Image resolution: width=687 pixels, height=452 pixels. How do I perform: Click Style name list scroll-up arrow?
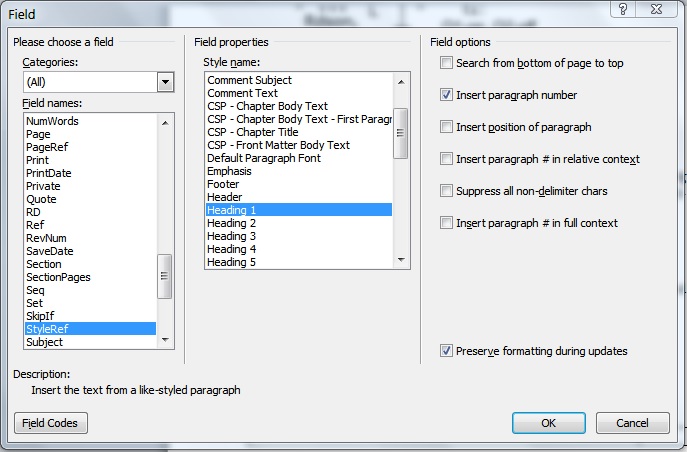pos(401,82)
